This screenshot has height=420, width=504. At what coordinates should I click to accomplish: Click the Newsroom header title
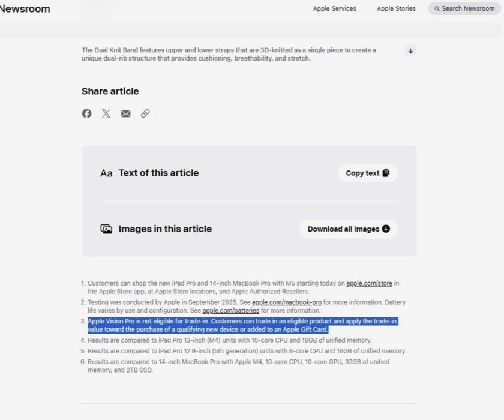click(x=26, y=8)
